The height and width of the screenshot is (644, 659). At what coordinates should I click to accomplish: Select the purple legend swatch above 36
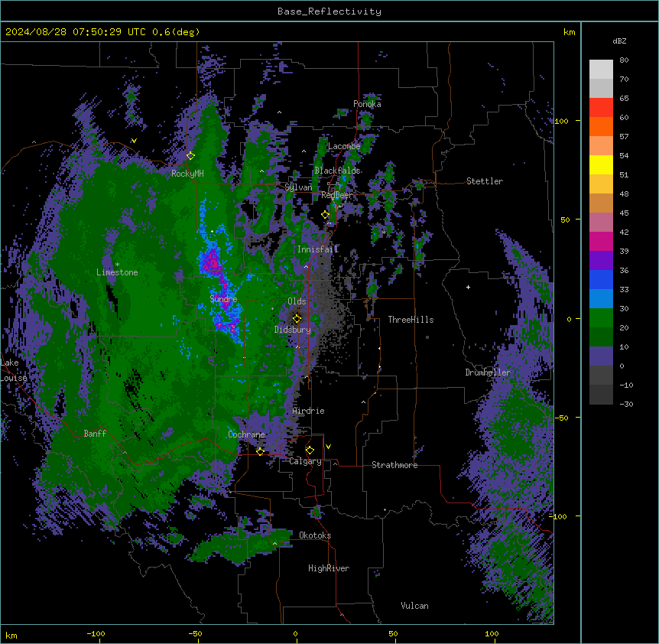click(x=601, y=260)
